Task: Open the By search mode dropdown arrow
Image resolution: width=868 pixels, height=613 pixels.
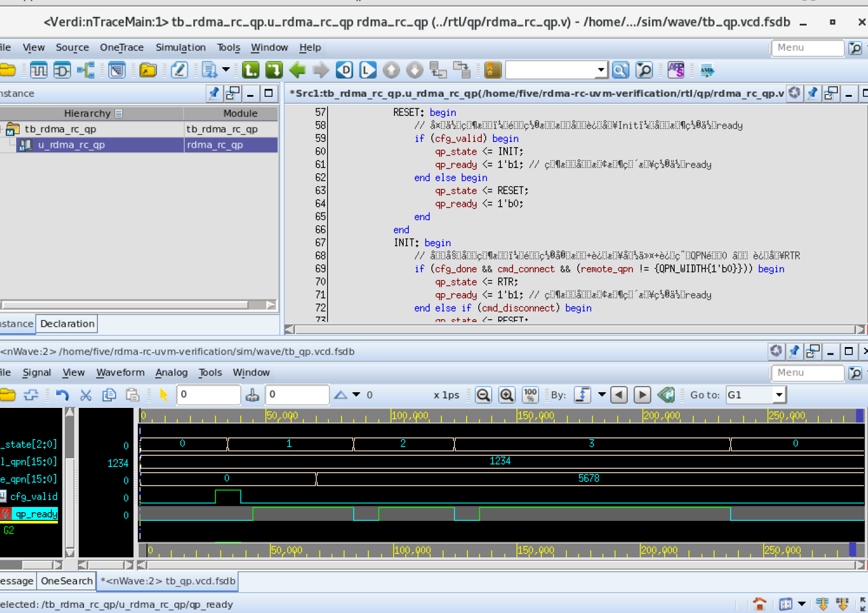Action: pyautogui.click(x=602, y=395)
